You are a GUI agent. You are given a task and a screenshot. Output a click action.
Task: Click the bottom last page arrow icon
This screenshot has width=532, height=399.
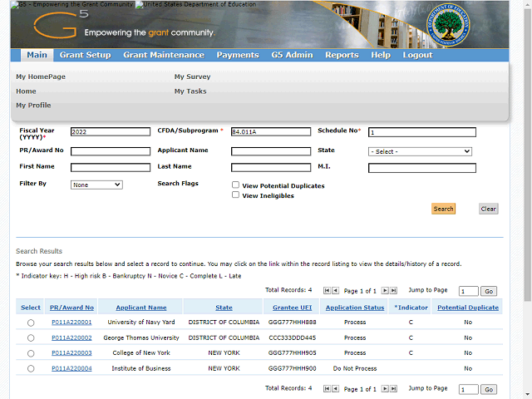pos(394,388)
